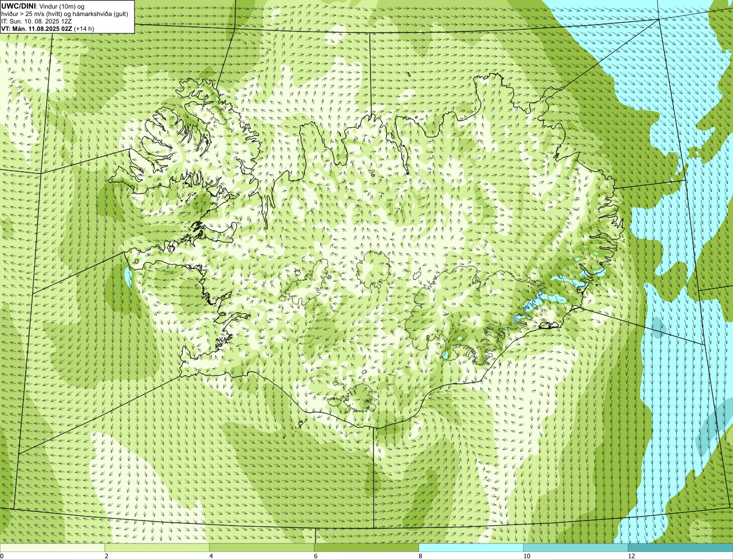This screenshot has width=733, height=560.
Task: Click the legend scale label "4"
Action: click(211, 556)
